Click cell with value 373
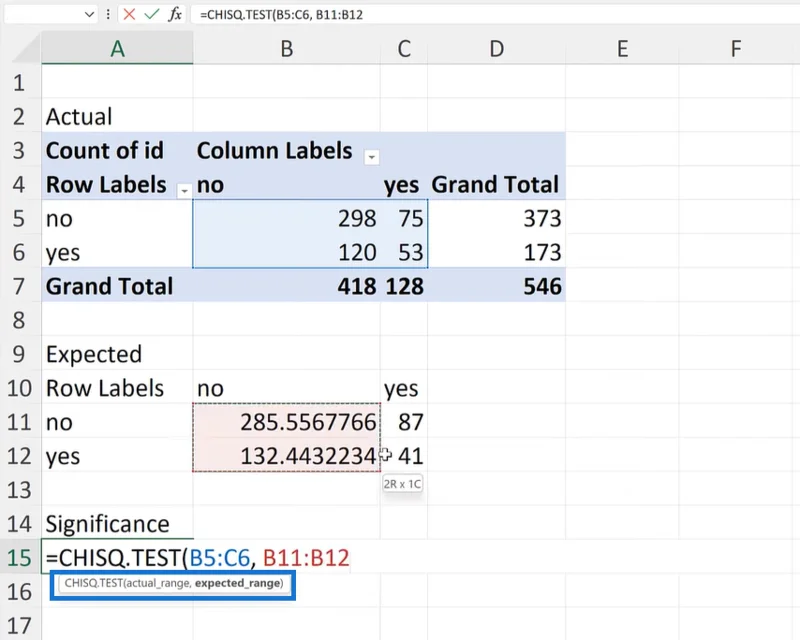 point(496,218)
